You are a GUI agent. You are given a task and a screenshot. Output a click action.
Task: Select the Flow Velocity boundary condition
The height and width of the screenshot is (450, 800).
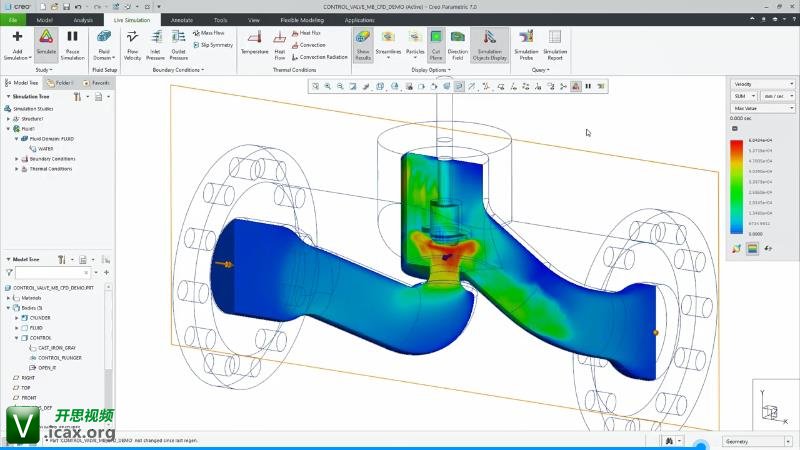tap(133, 44)
